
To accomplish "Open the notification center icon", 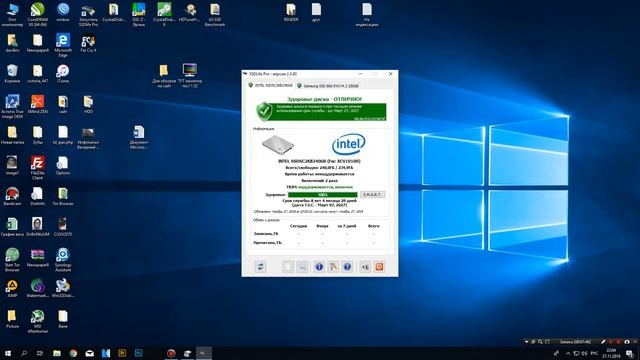I will tap(630, 353).
